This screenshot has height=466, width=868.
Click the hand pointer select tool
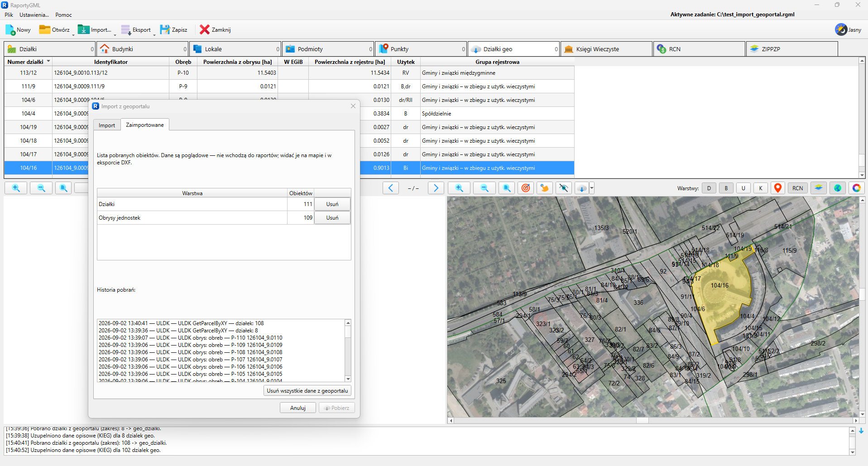(x=545, y=188)
